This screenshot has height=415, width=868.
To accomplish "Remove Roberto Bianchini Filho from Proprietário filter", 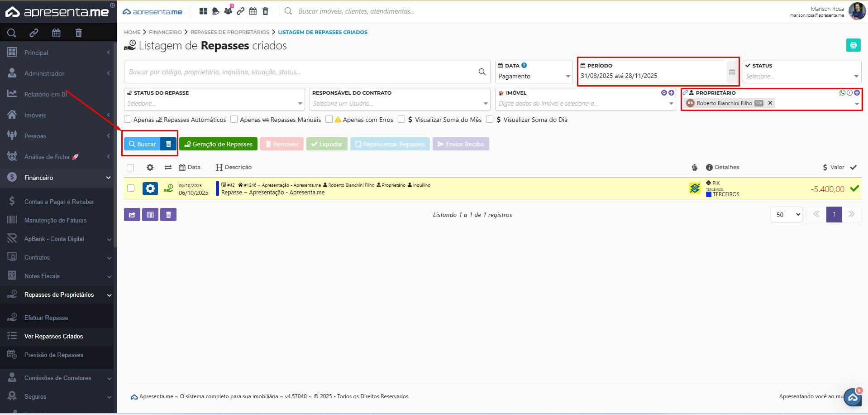I will (770, 103).
